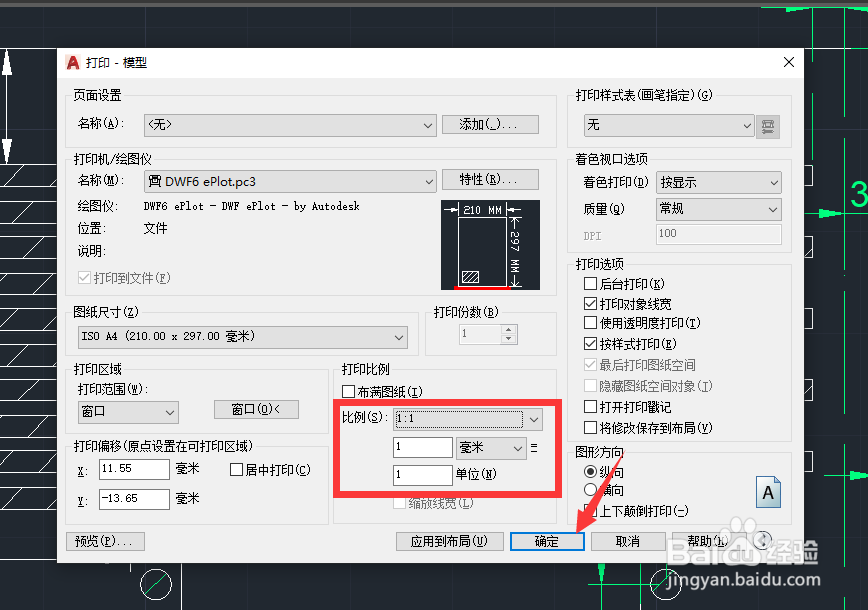The image size is (868, 610).
Task: Click the AutoCAD logo in the dialog title bar
Action: tap(73, 62)
